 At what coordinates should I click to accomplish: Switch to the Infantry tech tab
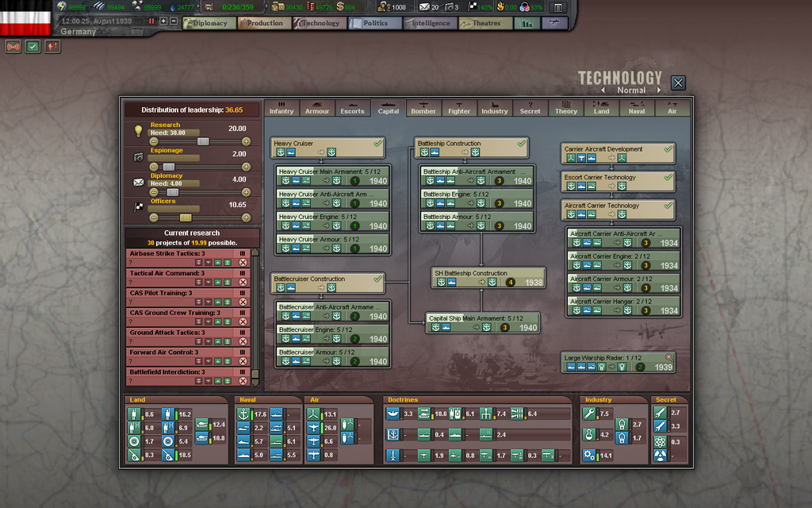click(282, 108)
